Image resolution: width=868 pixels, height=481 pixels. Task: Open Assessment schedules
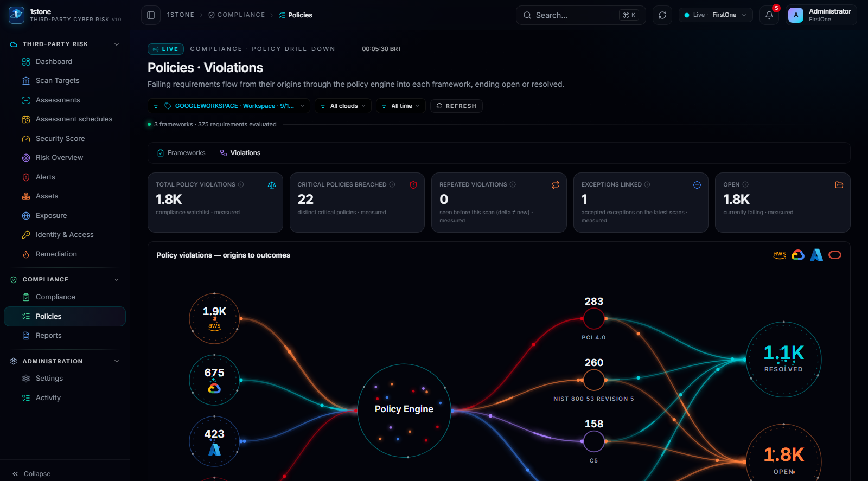pyautogui.click(x=65, y=119)
